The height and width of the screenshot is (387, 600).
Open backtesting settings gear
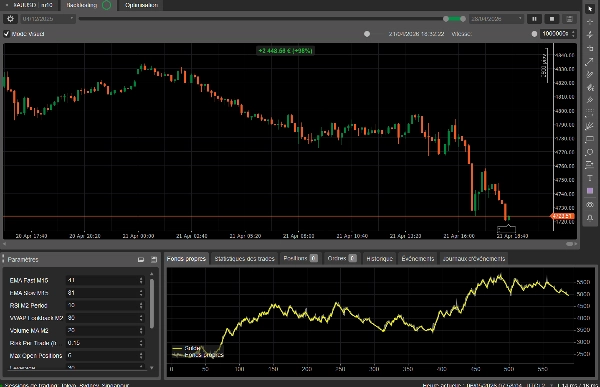tap(10, 19)
